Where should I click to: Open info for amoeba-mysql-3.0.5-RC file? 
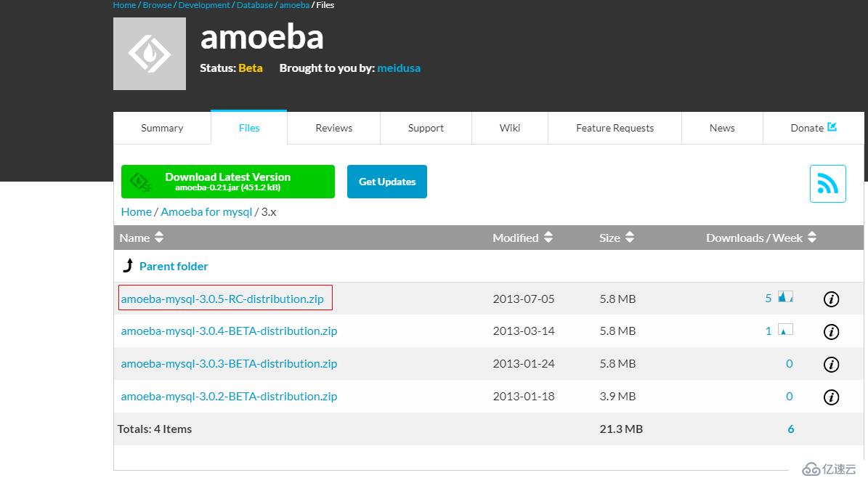click(x=831, y=299)
